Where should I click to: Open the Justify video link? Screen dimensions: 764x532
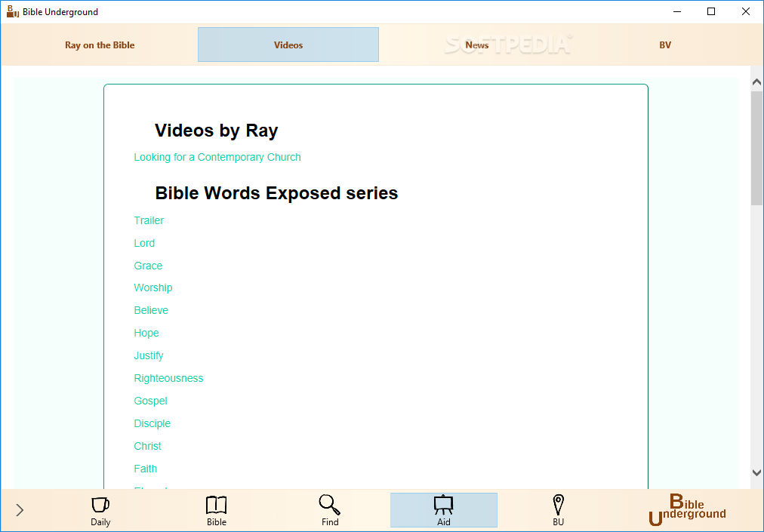pyautogui.click(x=149, y=355)
